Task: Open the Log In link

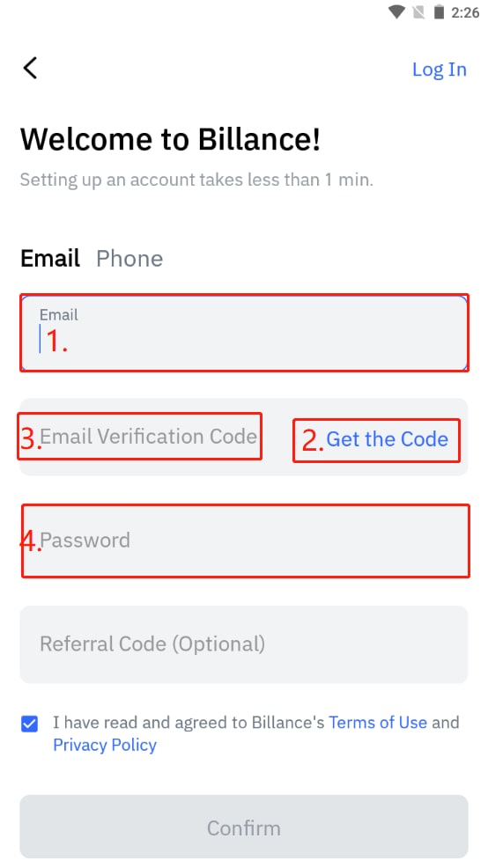Action: click(x=440, y=70)
